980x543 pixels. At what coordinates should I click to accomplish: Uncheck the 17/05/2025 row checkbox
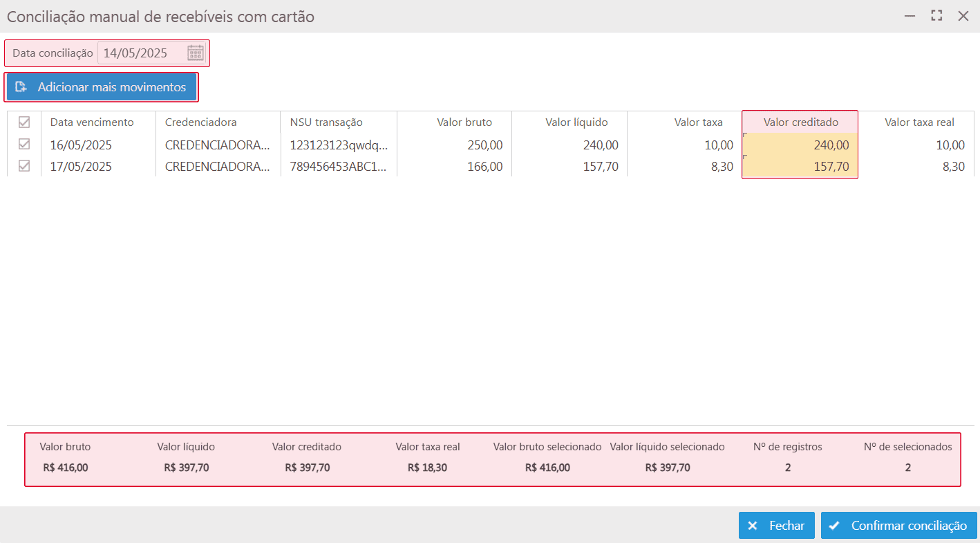click(x=24, y=167)
